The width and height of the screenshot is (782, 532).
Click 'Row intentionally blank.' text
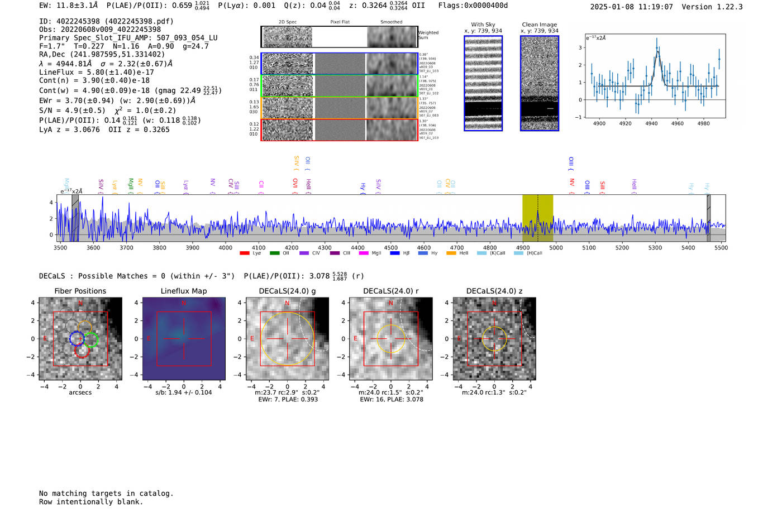point(91,502)
